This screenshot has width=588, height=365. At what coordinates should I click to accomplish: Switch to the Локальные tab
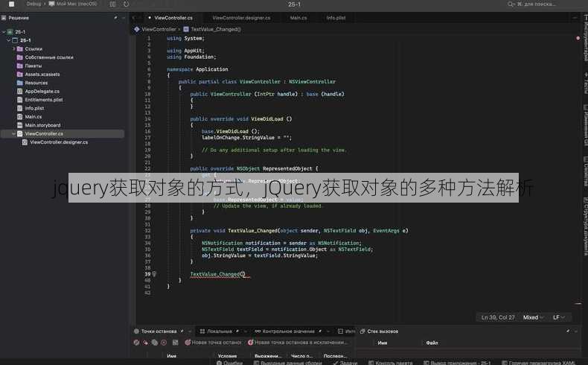(x=217, y=331)
